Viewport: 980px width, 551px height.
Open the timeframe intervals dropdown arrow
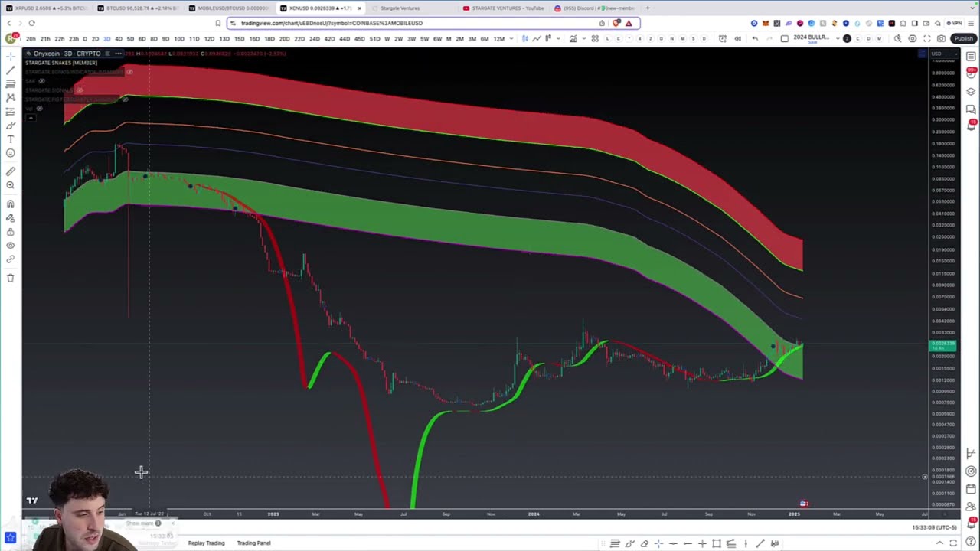pyautogui.click(x=512, y=39)
